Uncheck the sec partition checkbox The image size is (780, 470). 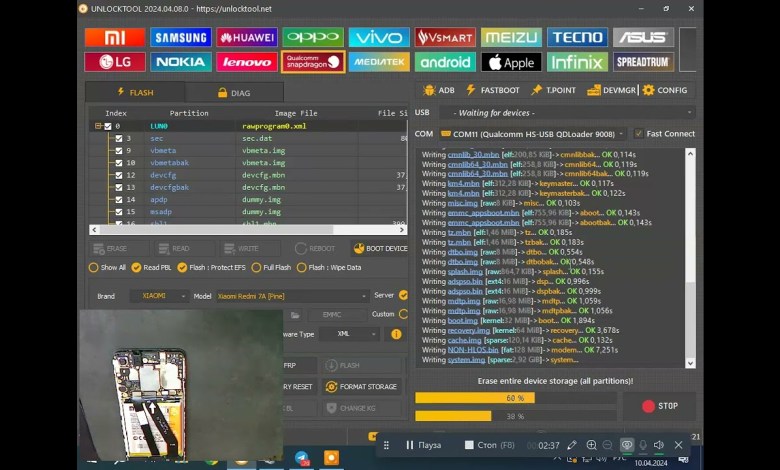click(x=119, y=138)
